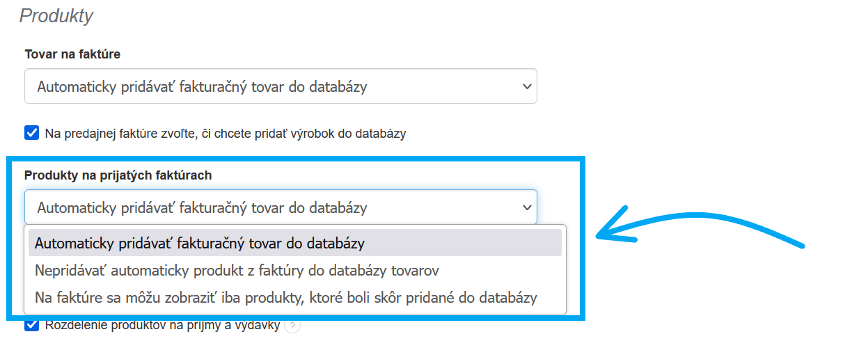This screenshot has height=341, width=868.
Task: Click the chevron of Produkty na prijatých faktúrach
Action: 526,207
